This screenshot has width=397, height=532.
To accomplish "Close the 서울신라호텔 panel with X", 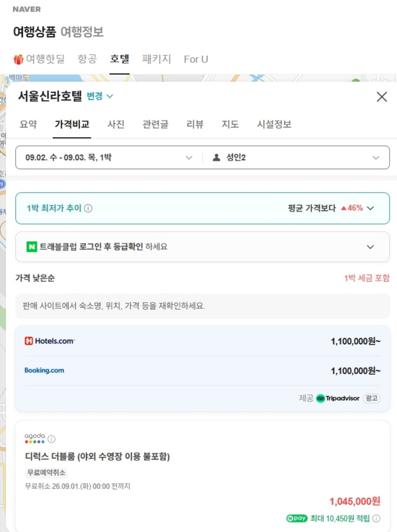I will (x=382, y=96).
